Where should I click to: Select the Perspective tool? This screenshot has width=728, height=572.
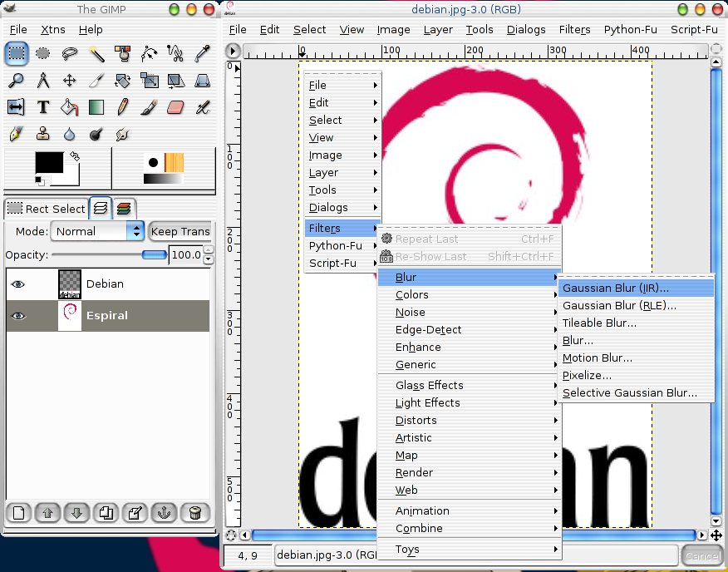tap(203, 81)
